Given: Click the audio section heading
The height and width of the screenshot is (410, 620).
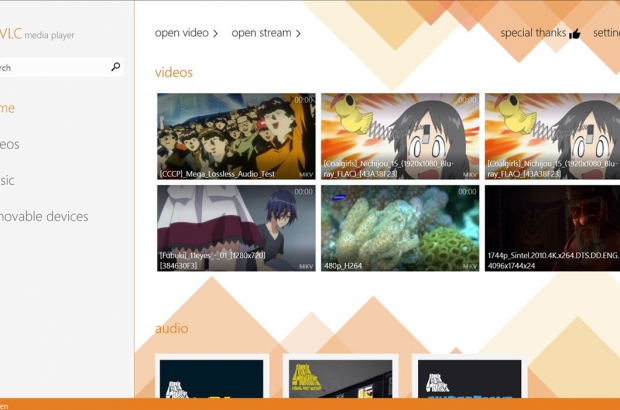Looking at the screenshot, I should [x=171, y=328].
